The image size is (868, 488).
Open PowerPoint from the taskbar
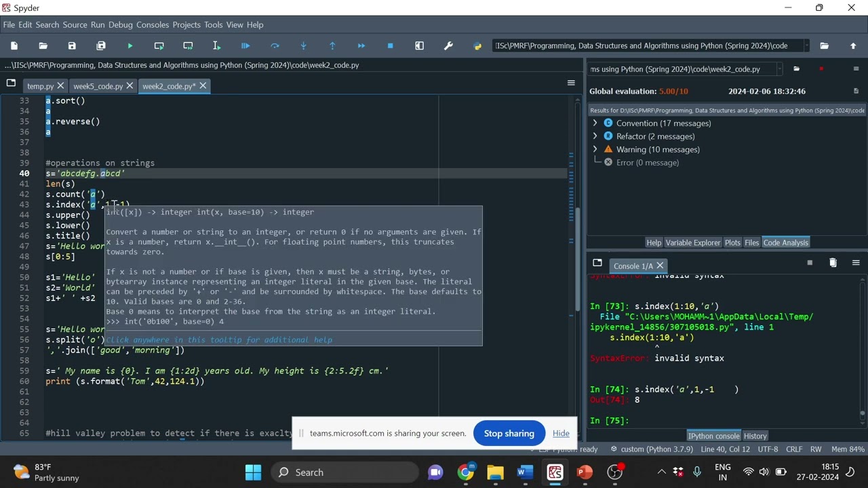click(x=585, y=472)
